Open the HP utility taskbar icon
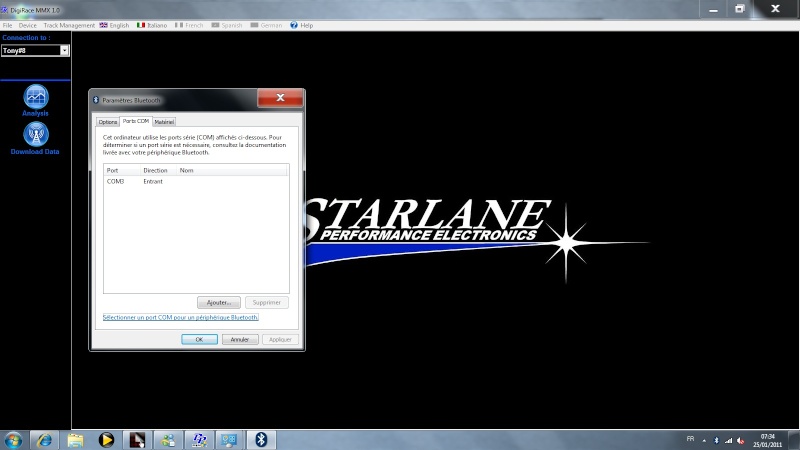 point(199,440)
